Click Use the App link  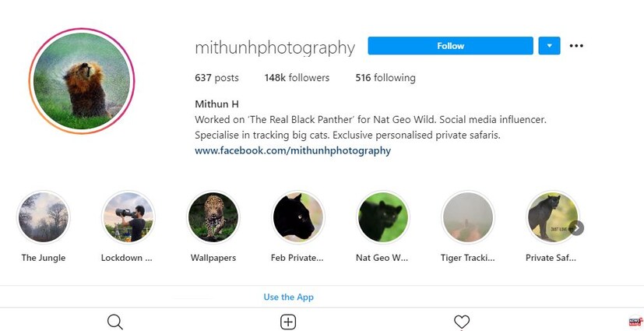coord(288,297)
